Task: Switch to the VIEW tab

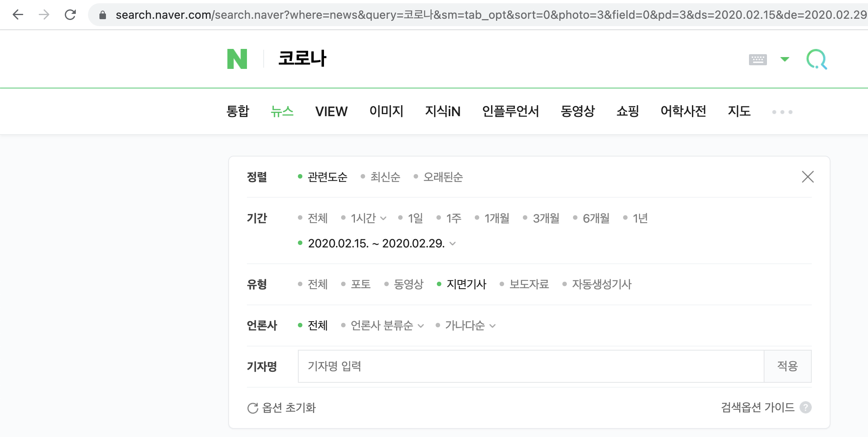Action: (x=331, y=111)
